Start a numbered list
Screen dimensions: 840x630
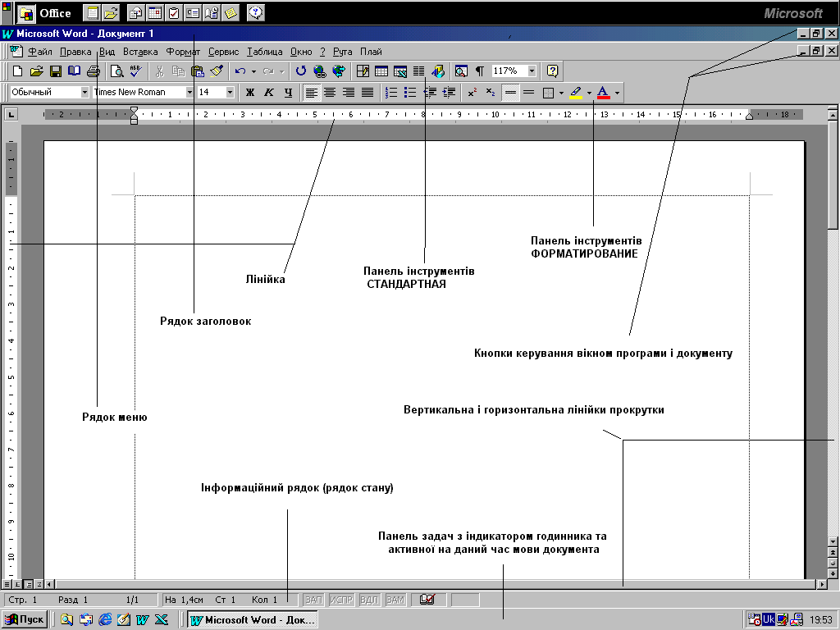click(x=391, y=93)
